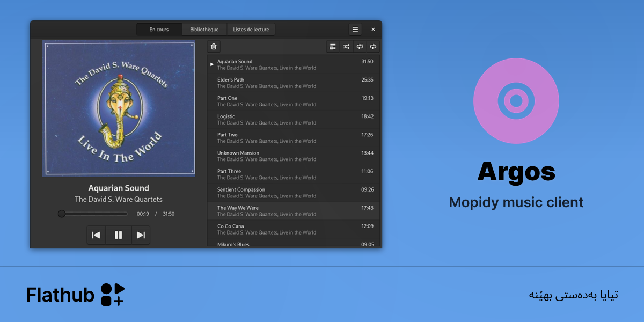644x322 pixels.
Task: Switch to the En cours tab
Action: pos(159,30)
